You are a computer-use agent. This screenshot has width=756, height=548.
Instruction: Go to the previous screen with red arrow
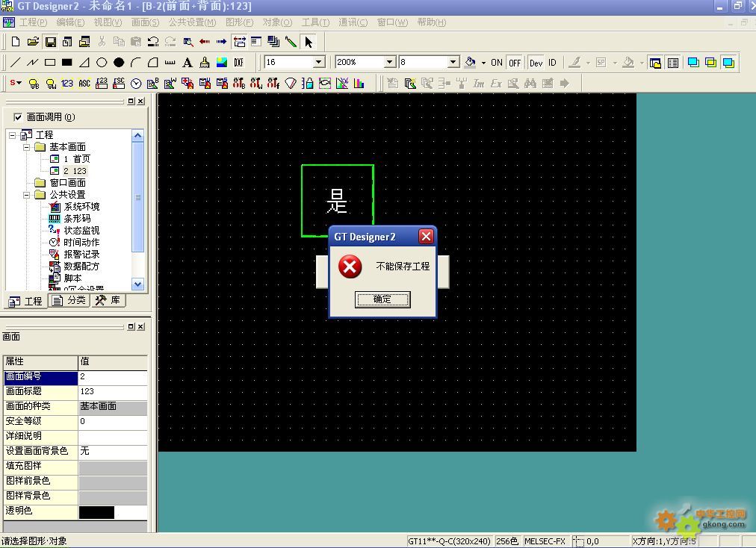click(x=205, y=42)
